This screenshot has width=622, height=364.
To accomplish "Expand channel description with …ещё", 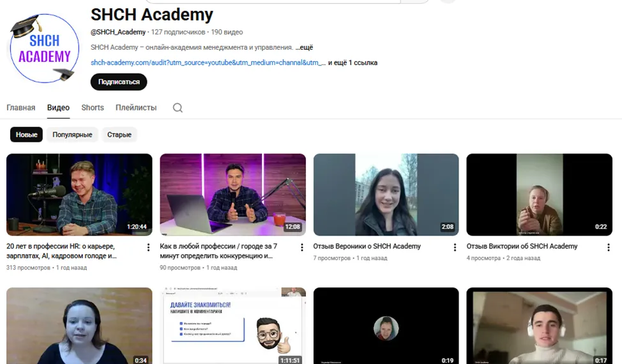I will (304, 47).
